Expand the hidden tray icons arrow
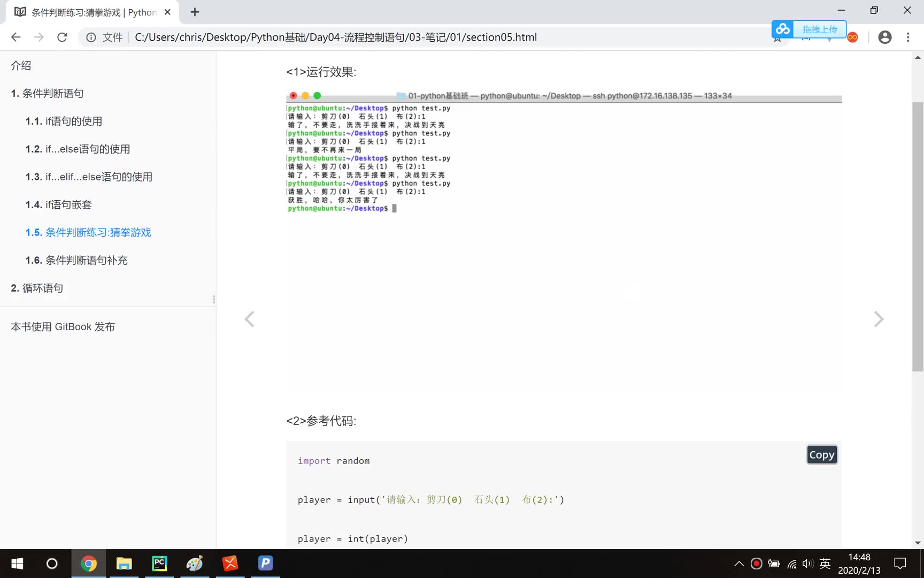 [x=738, y=563]
